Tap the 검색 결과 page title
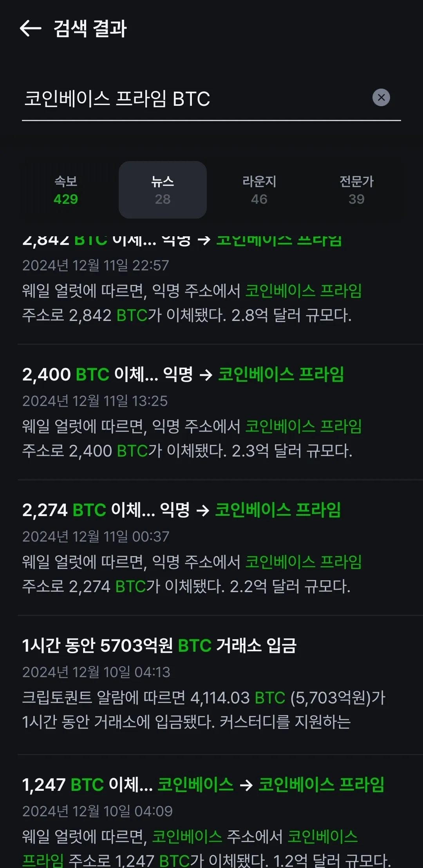Image resolution: width=423 pixels, height=868 pixels. 90,29
